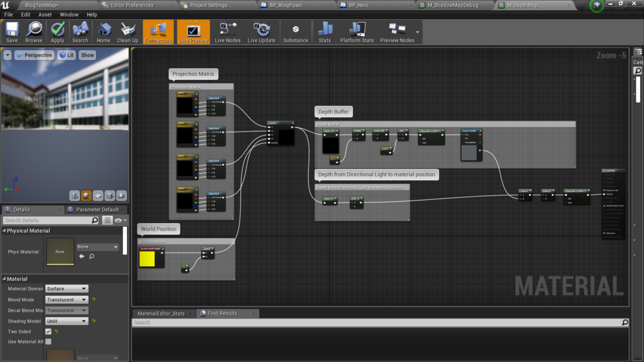This screenshot has height=362, width=644.
Task: Click the Phys Material thumbnail swatch
Action: coord(60,251)
